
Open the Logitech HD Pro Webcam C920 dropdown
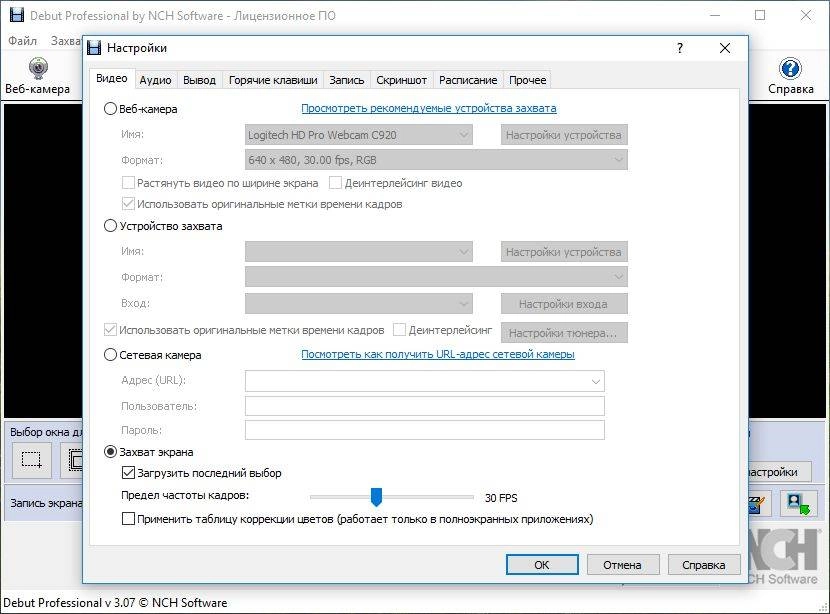pos(358,135)
